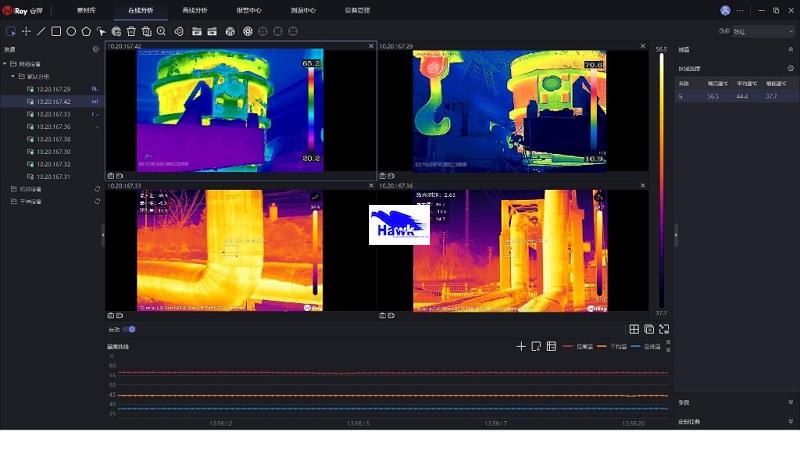Collapse the top-level device folder in tree
Viewport: 800px width, 450px height.
[x=5, y=64]
